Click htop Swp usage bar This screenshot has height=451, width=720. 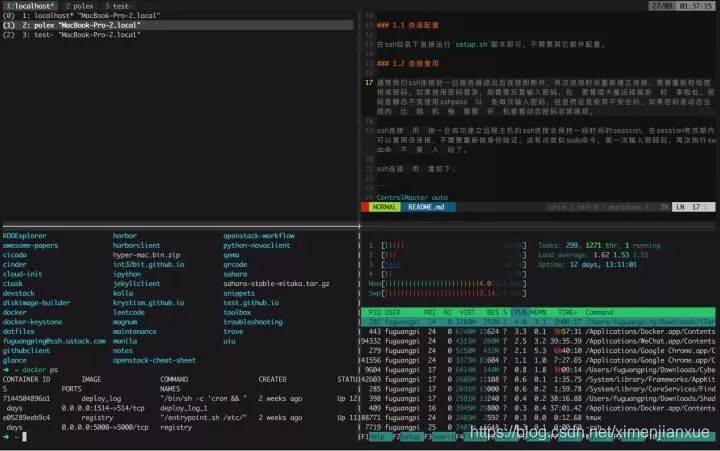point(447,293)
